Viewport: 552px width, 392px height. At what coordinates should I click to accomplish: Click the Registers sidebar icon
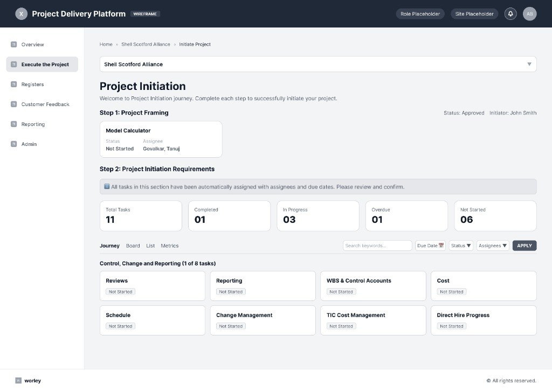point(13,85)
